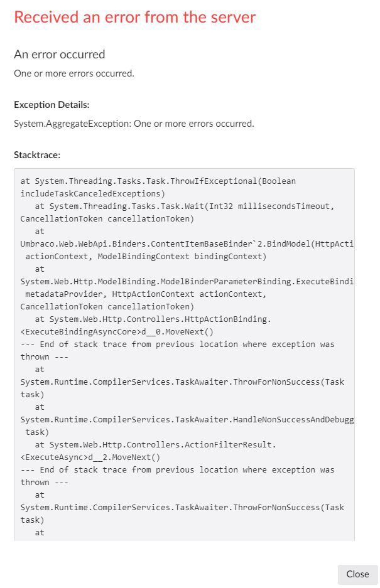This screenshot has width=380, height=588.
Task: Click the 'Received an error from the server' heading
Action: tap(135, 17)
